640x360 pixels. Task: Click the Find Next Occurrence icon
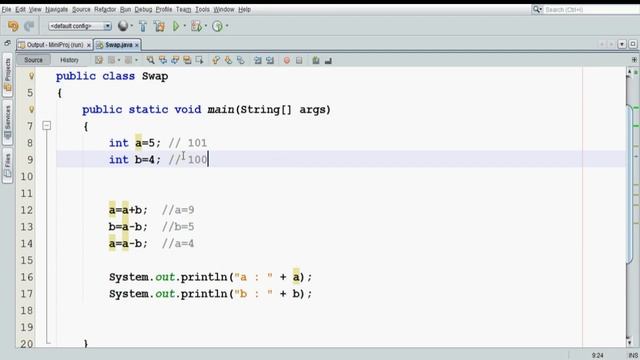175,60
